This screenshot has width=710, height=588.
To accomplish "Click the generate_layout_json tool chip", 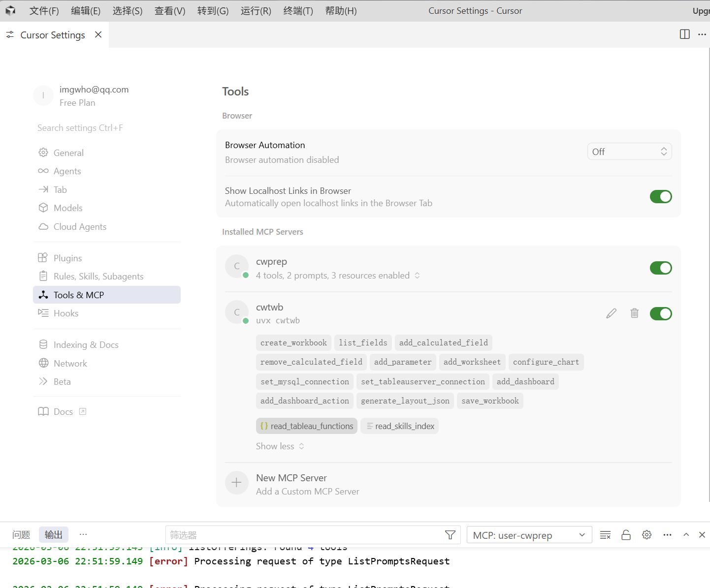I will 405,401.
